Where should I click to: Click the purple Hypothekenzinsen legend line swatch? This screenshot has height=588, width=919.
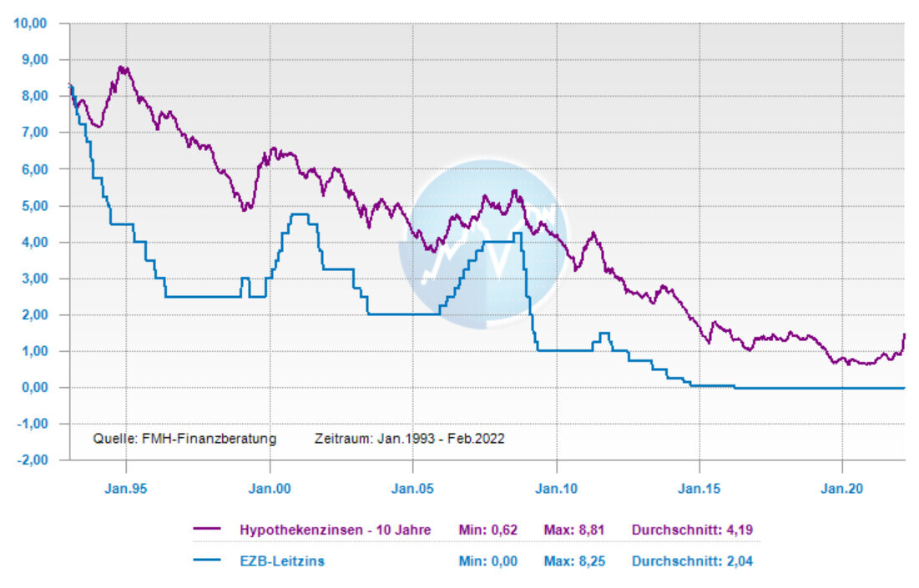coord(206,530)
